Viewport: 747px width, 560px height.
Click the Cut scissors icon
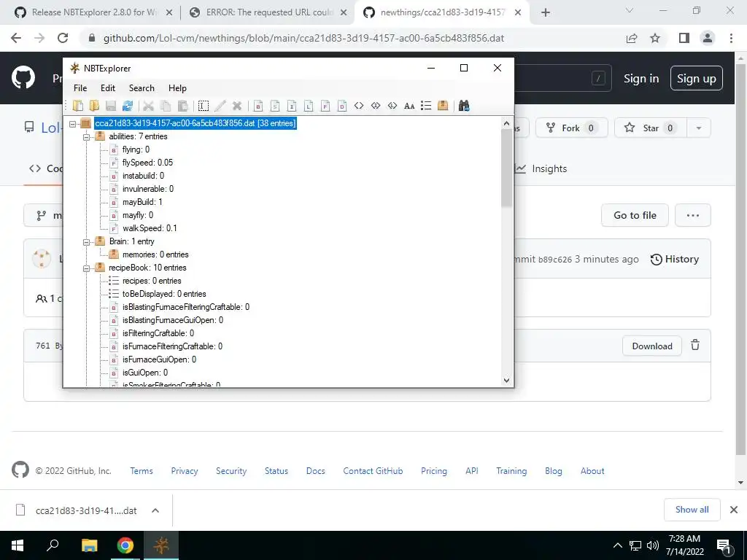click(x=149, y=106)
